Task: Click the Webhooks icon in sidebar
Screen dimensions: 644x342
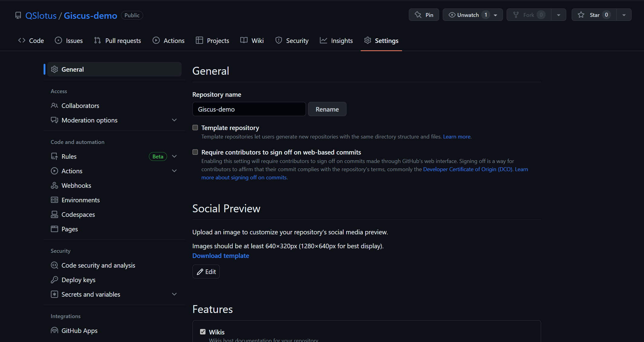Action: coord(54,185)
